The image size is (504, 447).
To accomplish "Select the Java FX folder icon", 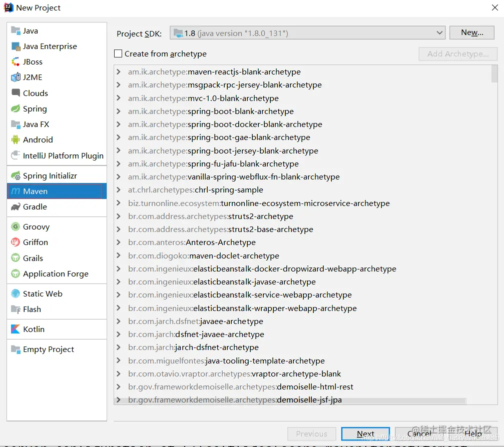I will click(16, 124).
